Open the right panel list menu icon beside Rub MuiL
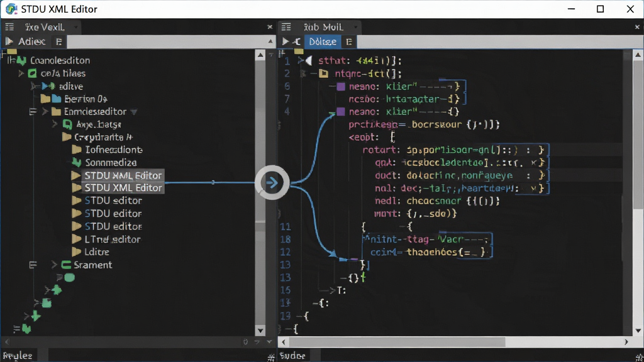 pyautogui.click(x=286, y=27)
